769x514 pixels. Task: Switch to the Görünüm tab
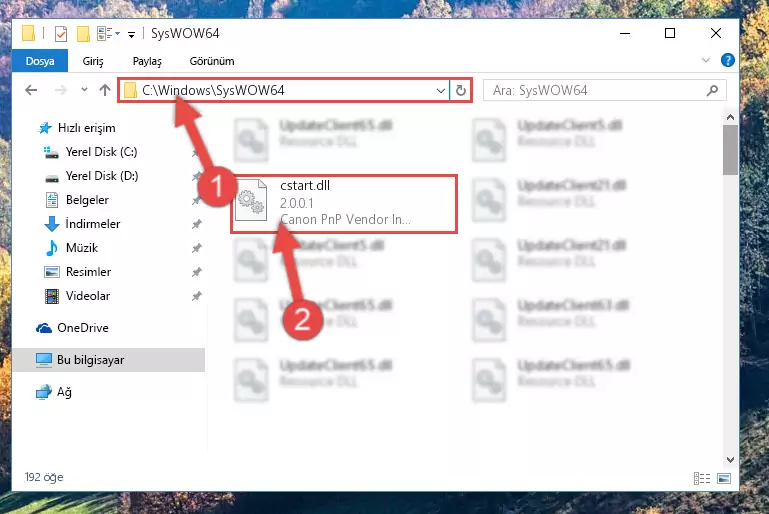click(212, 61)
